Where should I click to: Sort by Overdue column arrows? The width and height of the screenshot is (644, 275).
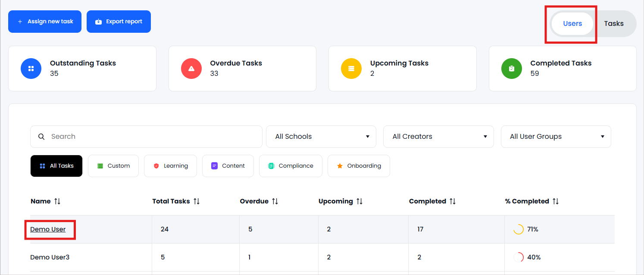coord(275,201)
